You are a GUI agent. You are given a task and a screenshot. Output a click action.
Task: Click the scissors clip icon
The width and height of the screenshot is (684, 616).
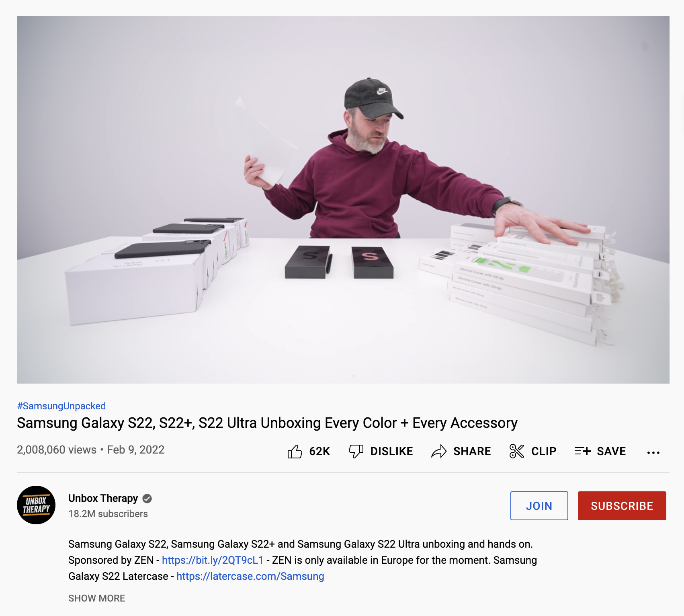coord(517,451)
